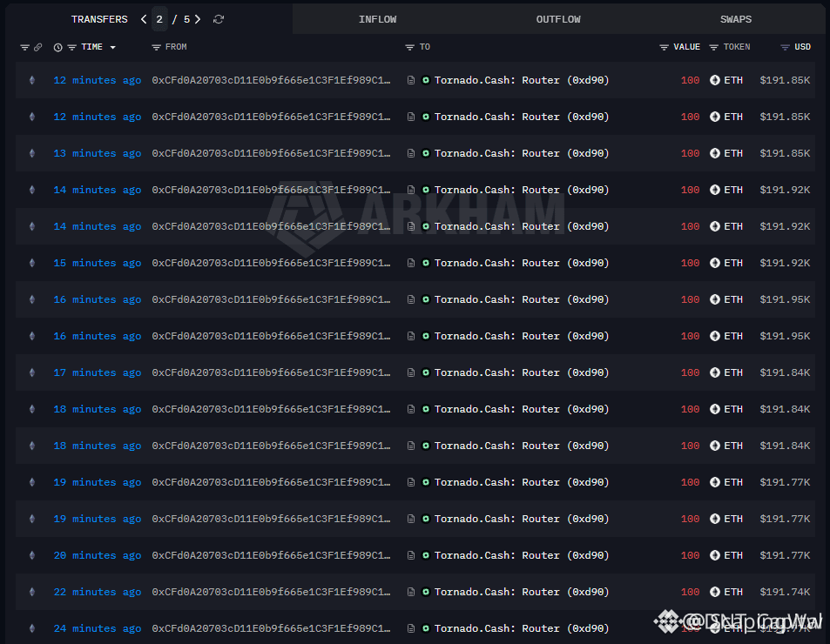
Task: Click $191.84K in the 17 minutes row
Action: [785, 372]
